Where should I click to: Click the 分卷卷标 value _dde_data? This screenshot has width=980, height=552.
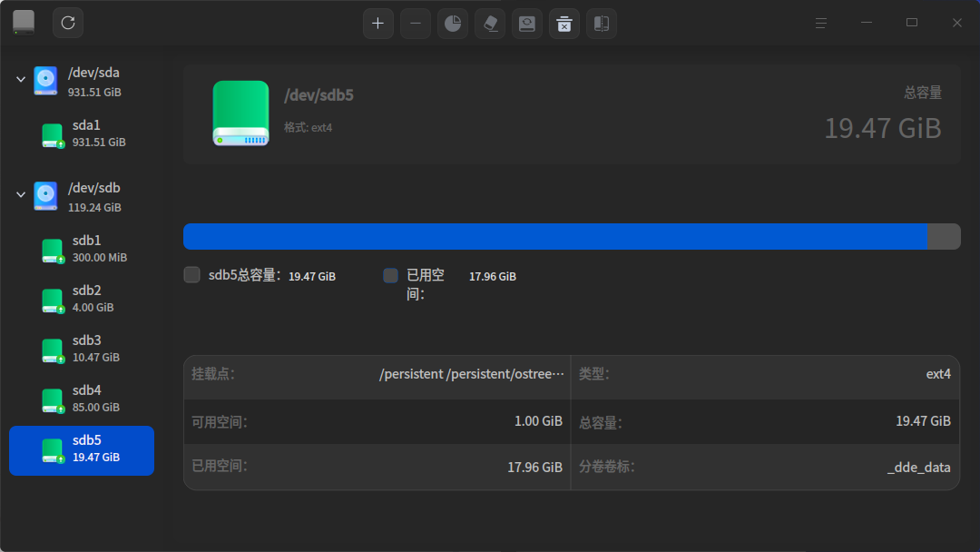tap(918, 468)
